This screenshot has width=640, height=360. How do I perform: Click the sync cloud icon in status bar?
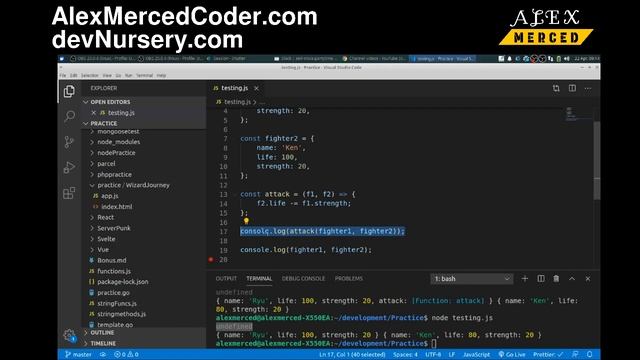click(x=103, y=354)
